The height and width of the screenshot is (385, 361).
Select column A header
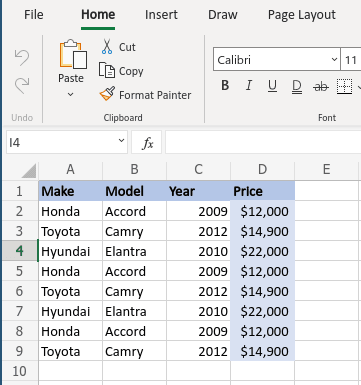coord(70,170)
